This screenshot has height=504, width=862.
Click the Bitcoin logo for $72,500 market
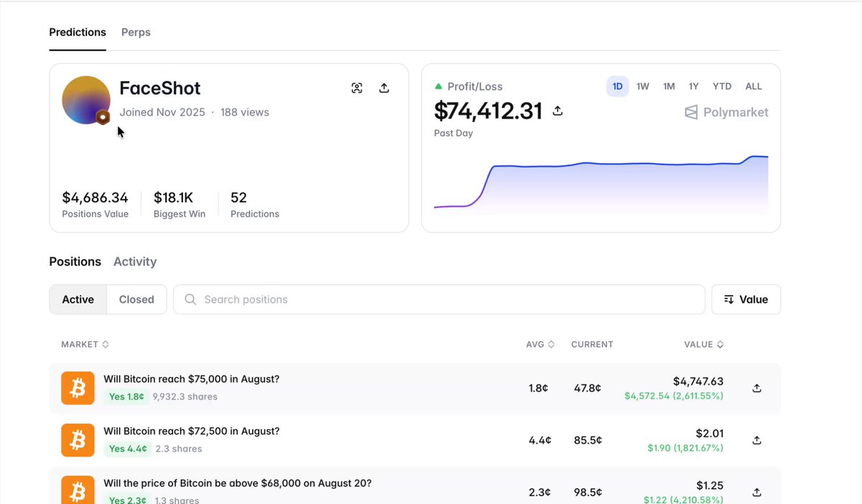click(x=78, y=440)
